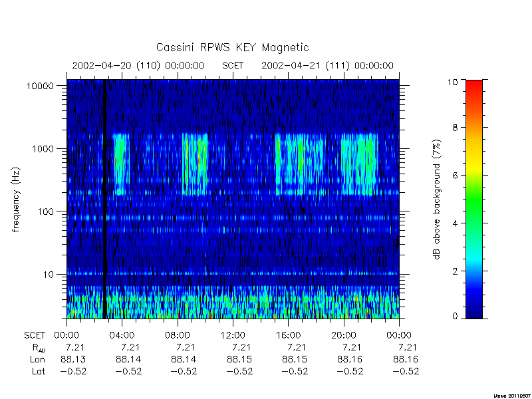Click the plot title Cassini RPWS KEY Magnetic

click(232, 47)
